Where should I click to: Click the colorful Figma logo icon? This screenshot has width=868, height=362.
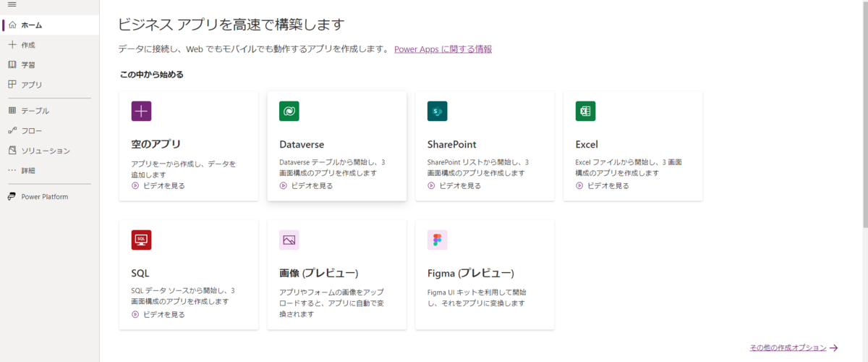click(437, 240)
